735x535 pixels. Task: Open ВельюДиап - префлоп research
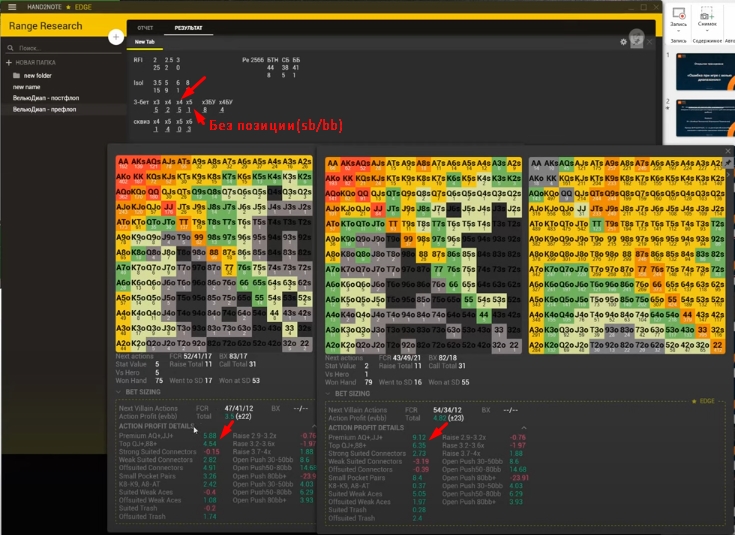tap(45, 109)
